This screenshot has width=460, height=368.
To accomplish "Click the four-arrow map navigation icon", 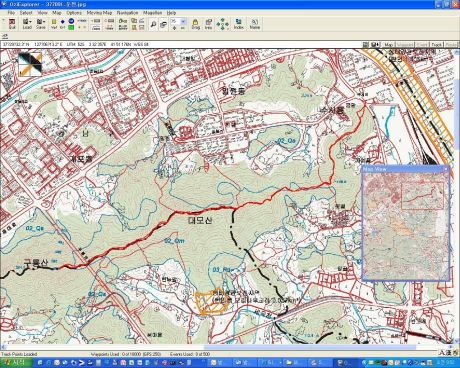I will tap(223, 24).
